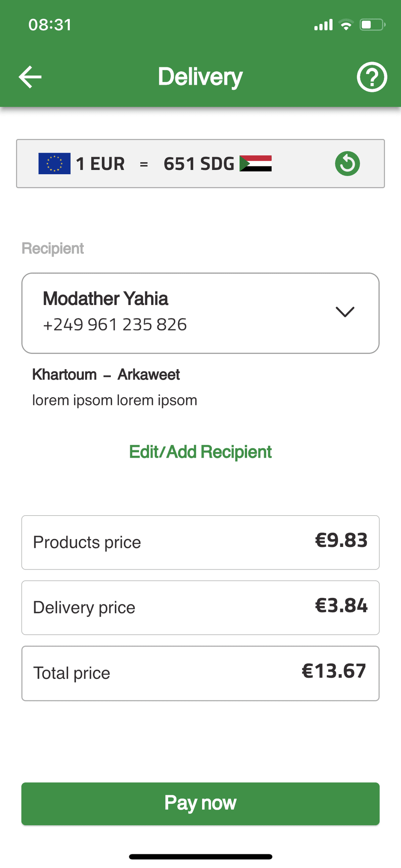The width and height of the screenshot is (401, 868).
Task: Refresh the EUR to SDG exchange rate
Action: click(347, 164)
